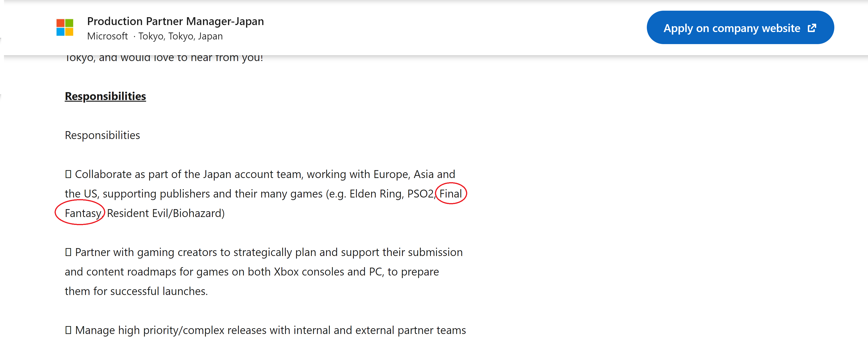The image size is (868, 363).
Task: Click the line them for successful launches
Action: click(136, 291)
